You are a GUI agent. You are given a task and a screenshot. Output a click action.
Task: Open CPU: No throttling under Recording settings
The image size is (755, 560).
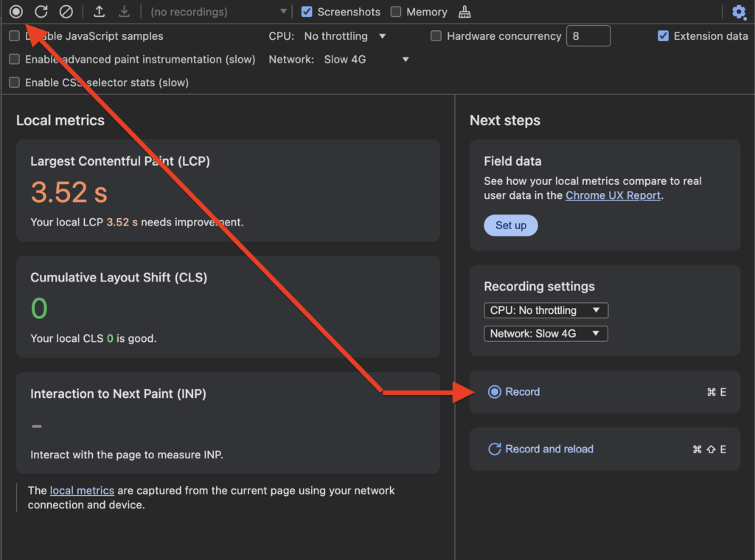pos(546,310)
